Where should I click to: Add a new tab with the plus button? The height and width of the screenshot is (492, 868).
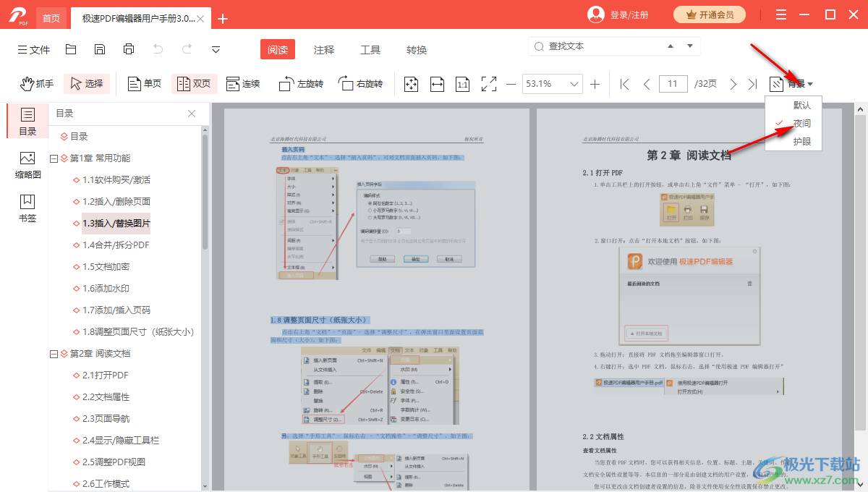[223, 19]
